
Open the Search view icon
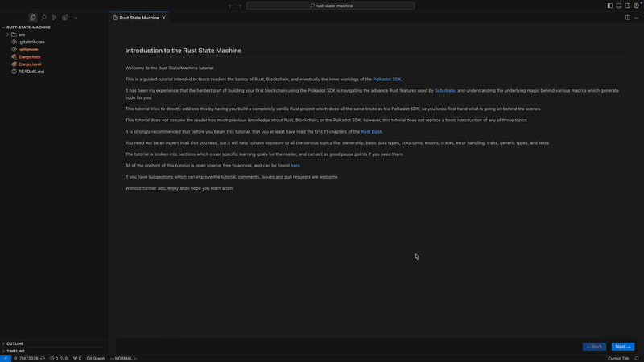43,18
